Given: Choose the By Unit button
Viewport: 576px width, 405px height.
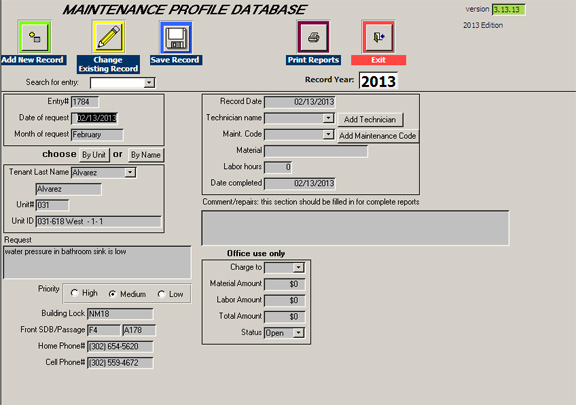Looking at the screenshot, I should pyautogui.click(x=94, y=155).
